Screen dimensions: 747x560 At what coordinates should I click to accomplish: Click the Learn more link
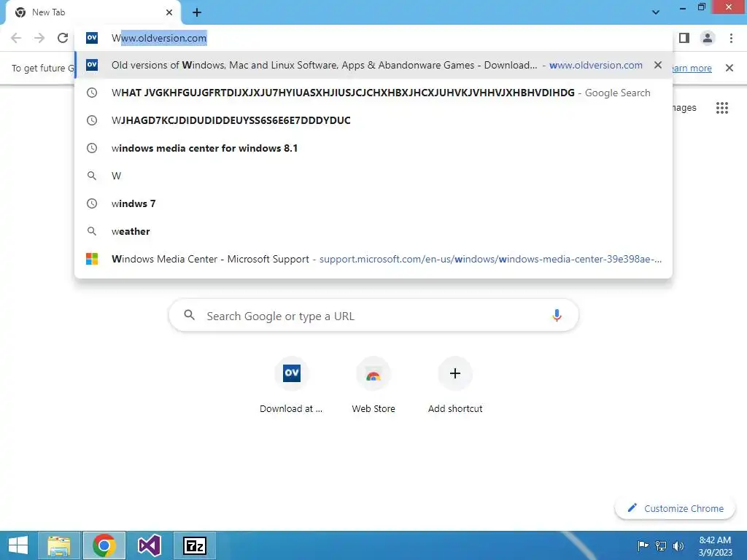tap(692, 68)
